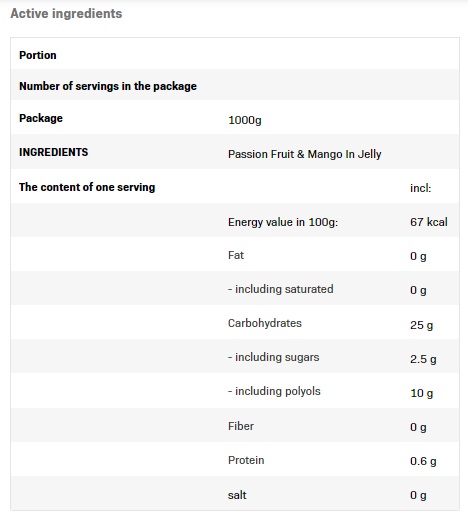Click Number of servings in the package
This screenshot has height=526, width=468.
pyautogui.click(x=108, y=86)
